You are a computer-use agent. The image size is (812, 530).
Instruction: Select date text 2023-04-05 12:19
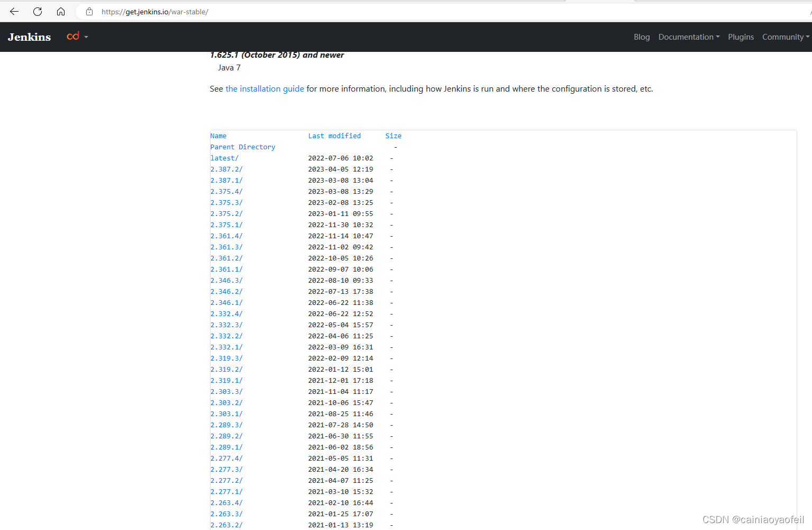(x=341, y=169)
